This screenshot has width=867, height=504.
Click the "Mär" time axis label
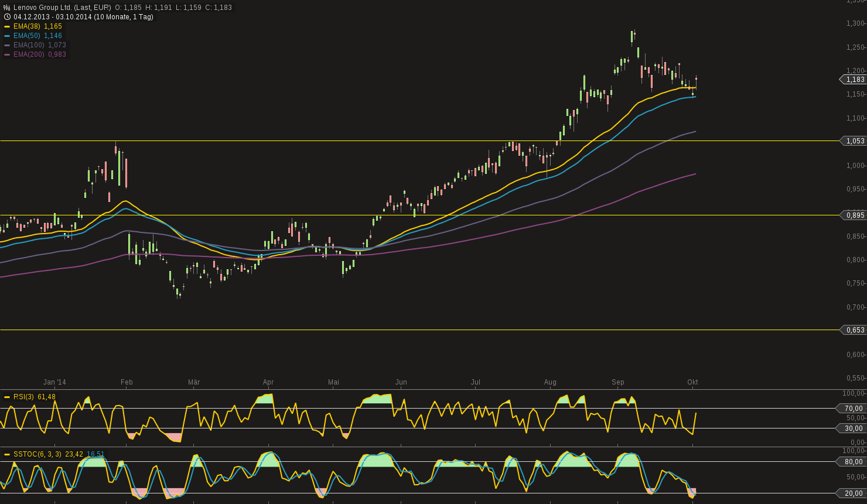click(x=194, y=382)
